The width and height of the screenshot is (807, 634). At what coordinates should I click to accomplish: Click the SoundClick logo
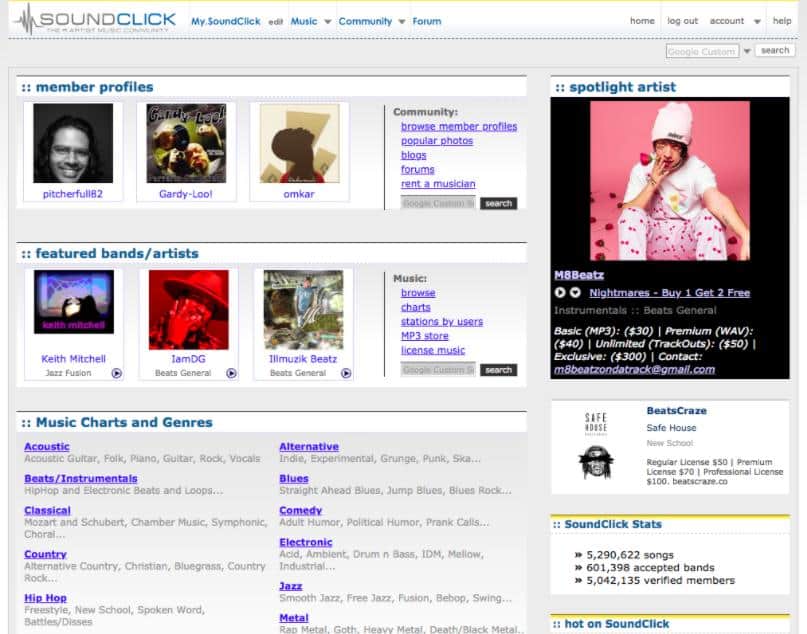click(x=95, y=19)
